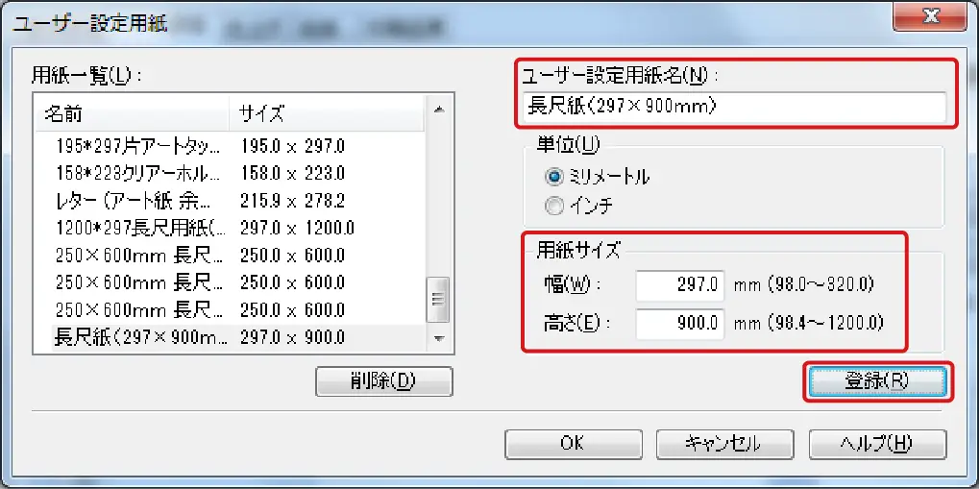Confirm the dialog with OK
The height and width of the screenshot is (489, 980).
(x=572, y=443)
